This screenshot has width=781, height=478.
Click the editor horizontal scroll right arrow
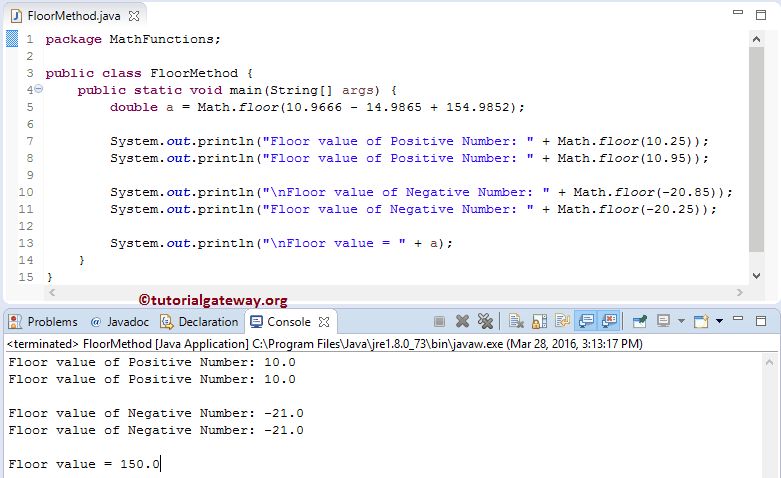[739, 293]
